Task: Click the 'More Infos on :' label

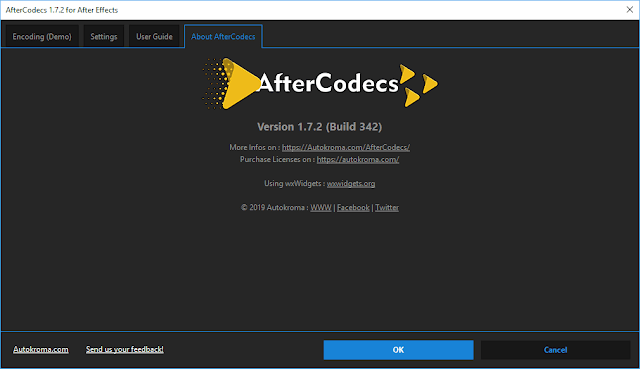Action: point(255,147)
